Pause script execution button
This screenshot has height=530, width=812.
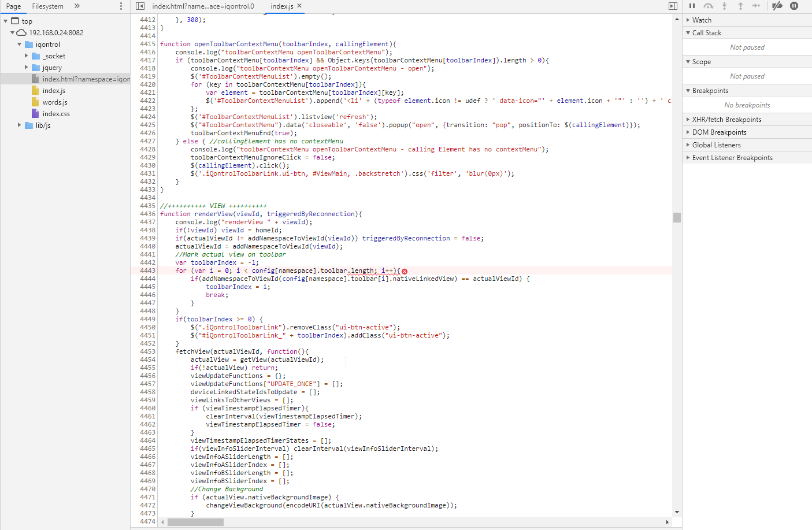[x=692, y=6]
